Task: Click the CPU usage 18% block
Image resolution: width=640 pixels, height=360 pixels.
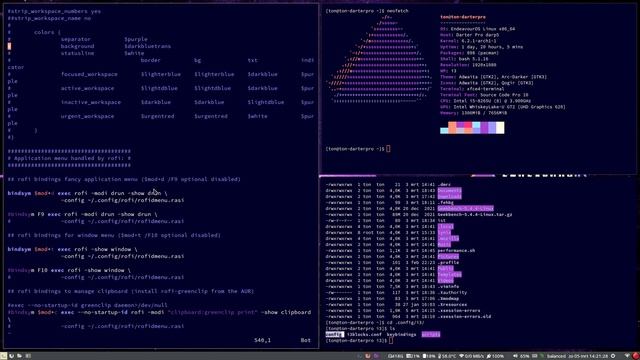Action: coord(429,356)
